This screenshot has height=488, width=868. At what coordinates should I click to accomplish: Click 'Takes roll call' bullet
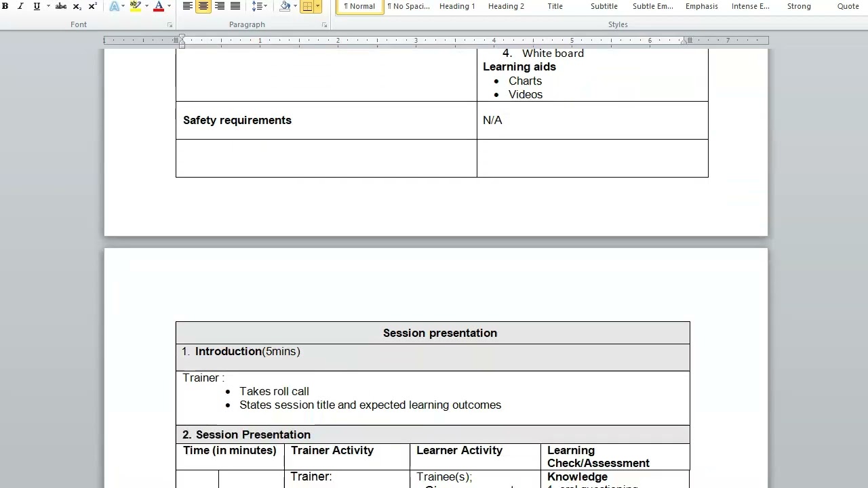pos(274,391)
